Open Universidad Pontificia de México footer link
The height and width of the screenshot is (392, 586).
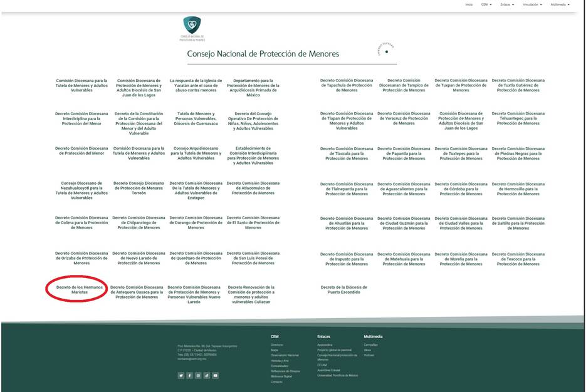(338, 375)
